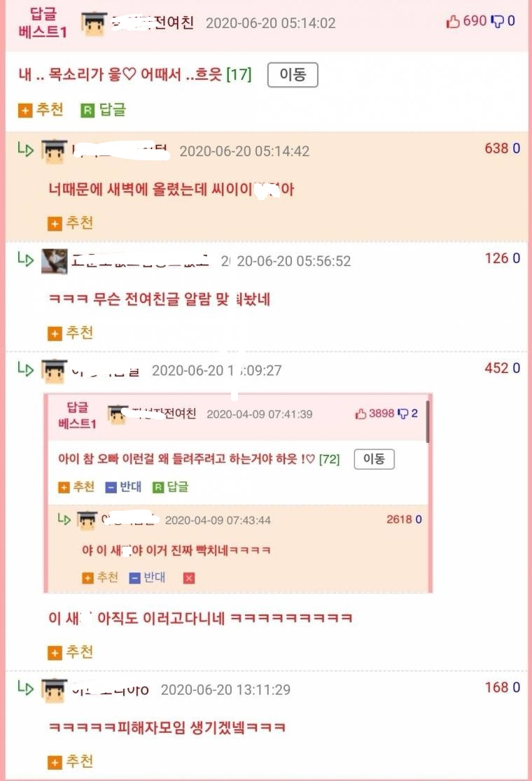532x781 pixels.
Task: Click the 이동 button in the top best comment
Action: click(x=293, y=75)
